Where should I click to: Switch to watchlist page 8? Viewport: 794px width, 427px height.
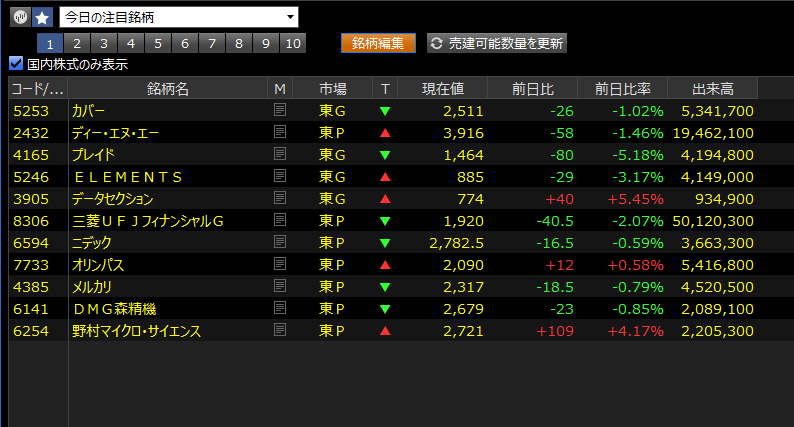click(x=239, y=44)
